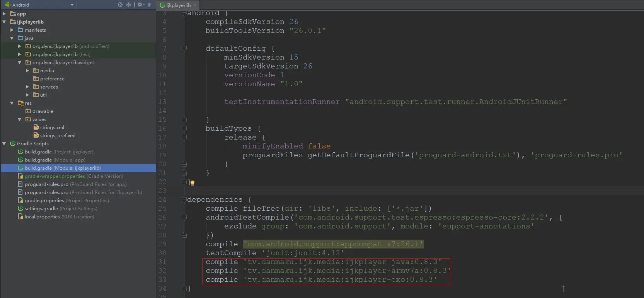The image size is (644, 298).
Task: Click the preference package icon
Action: pos(36,78)
